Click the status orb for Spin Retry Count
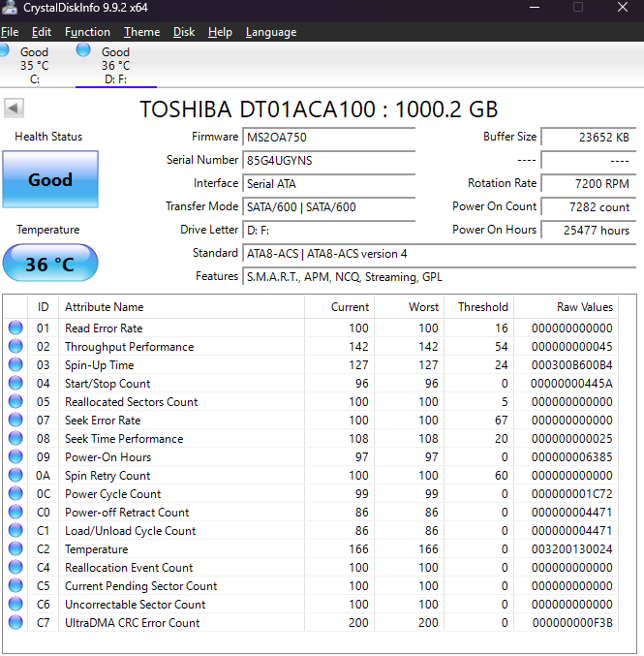The image size is (644, 656). coord(15,475)
